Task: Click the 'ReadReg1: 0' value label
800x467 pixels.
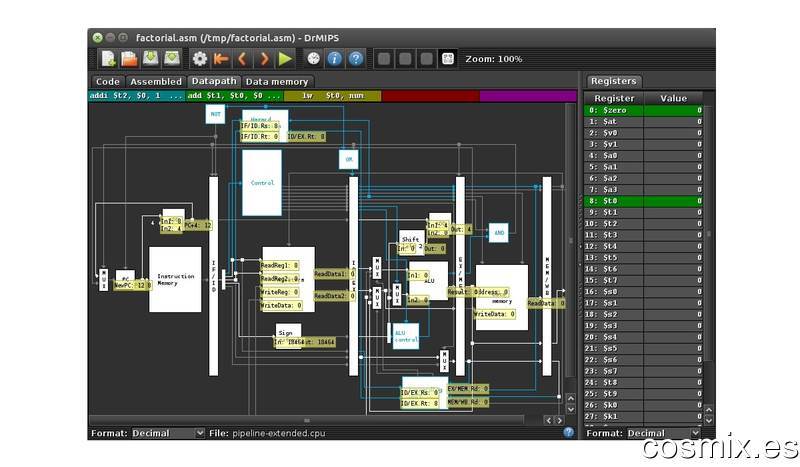Action: click(x=280, y=265)
